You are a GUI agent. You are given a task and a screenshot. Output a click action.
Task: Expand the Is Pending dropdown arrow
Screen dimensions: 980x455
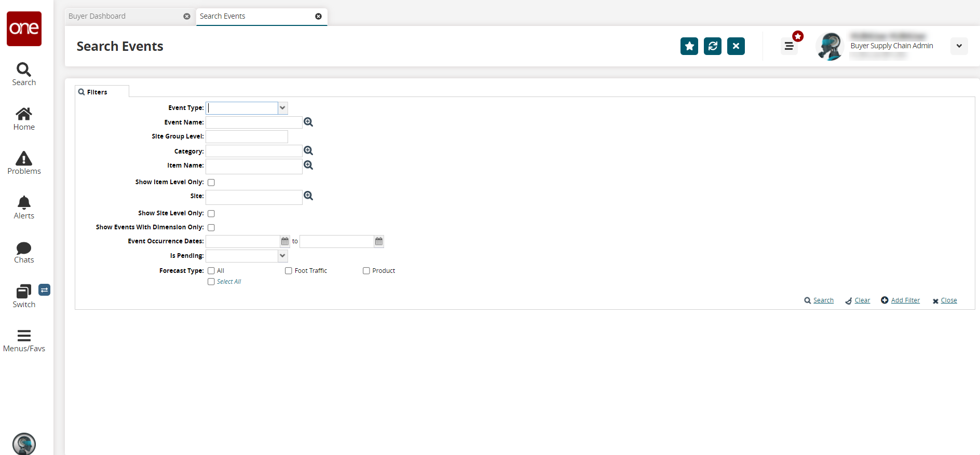(x=283, y=256)
